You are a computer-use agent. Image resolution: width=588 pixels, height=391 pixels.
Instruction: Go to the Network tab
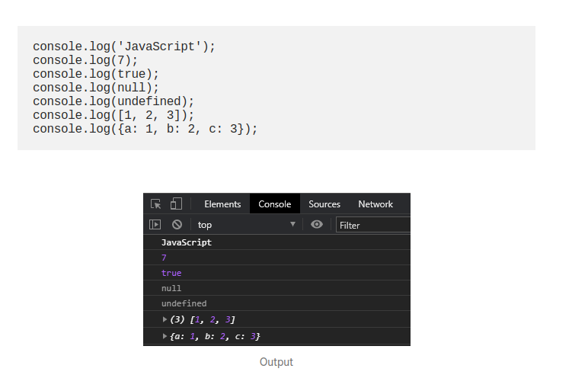pos(375,204)
